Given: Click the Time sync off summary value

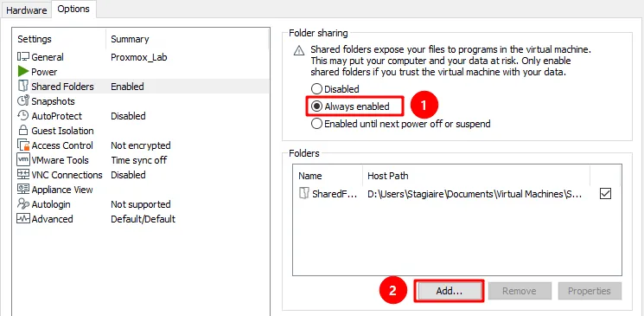Looking at the screenshot, I should click(139, 160).
